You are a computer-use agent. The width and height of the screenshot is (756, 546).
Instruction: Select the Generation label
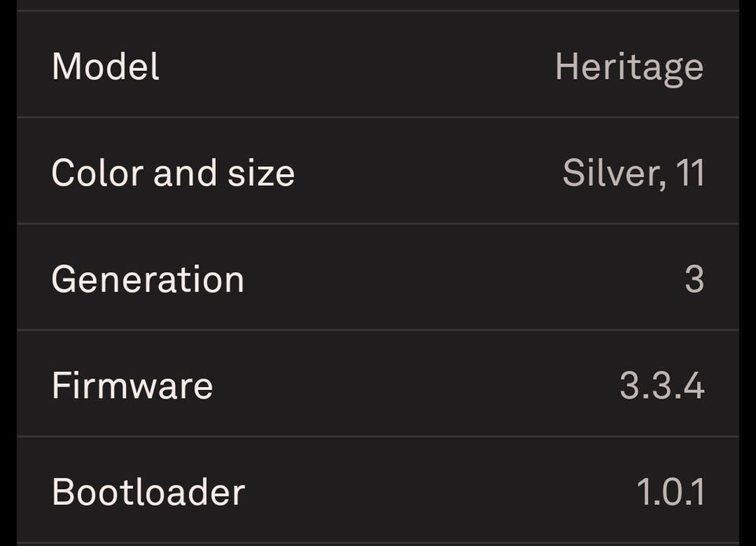147,280
